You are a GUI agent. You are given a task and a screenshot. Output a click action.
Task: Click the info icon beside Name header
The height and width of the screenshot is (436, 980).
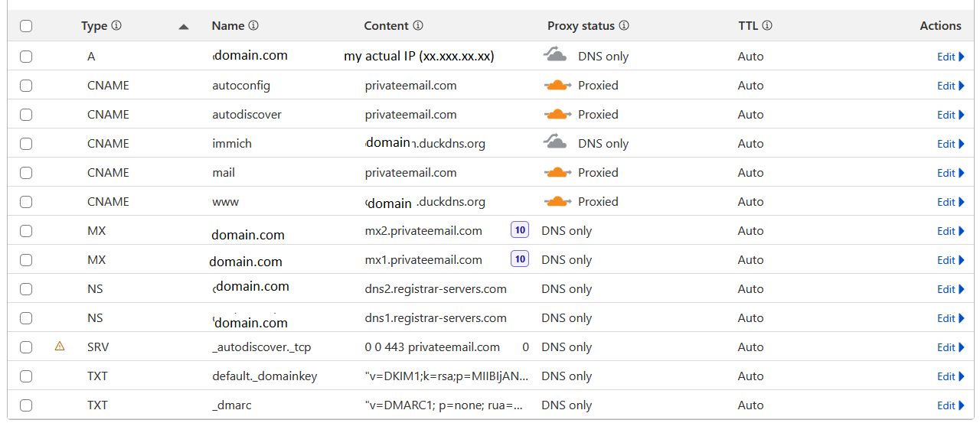tap(253, 25)
